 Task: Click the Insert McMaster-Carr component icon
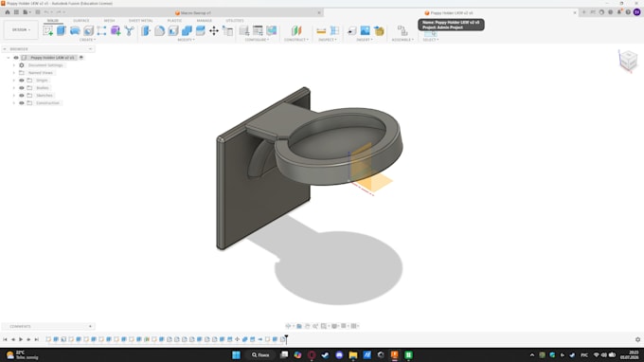click(x=379, y=30)
